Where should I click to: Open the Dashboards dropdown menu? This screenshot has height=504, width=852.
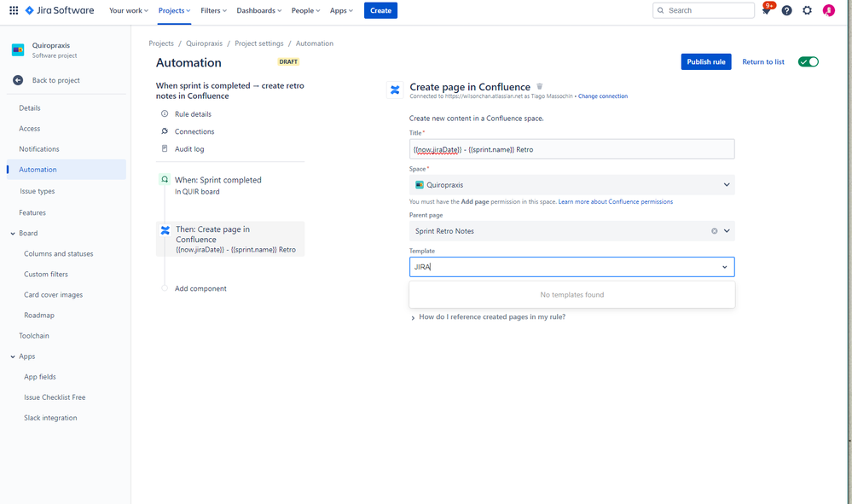pyautogui.click(x=259, y=10)
